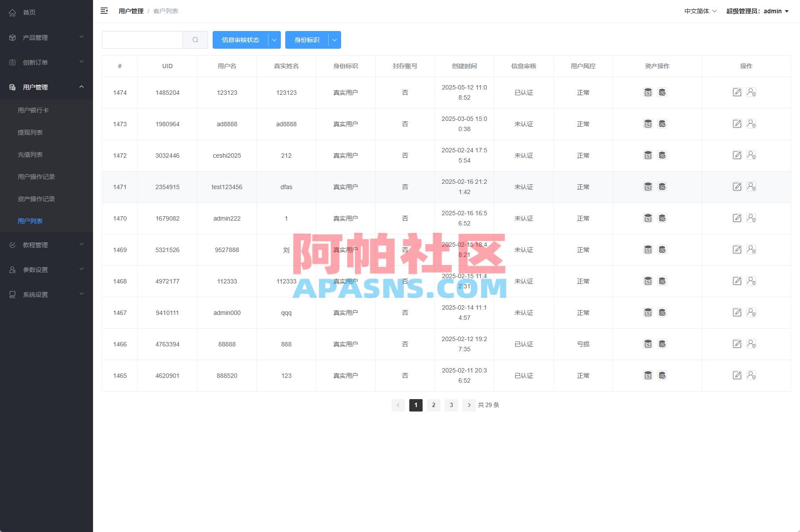Click the sidebar collapse hamburger icon
The image size is (800, 532).
(105, 11)
